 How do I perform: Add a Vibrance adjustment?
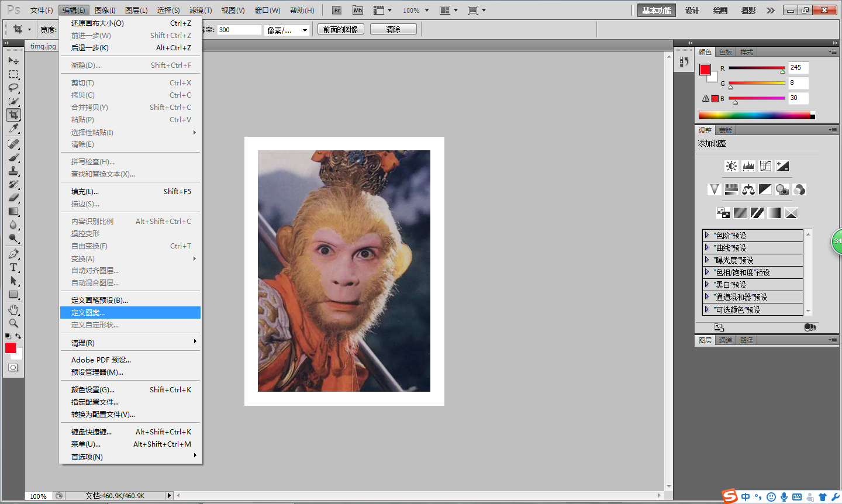click(x=714, y=189)
